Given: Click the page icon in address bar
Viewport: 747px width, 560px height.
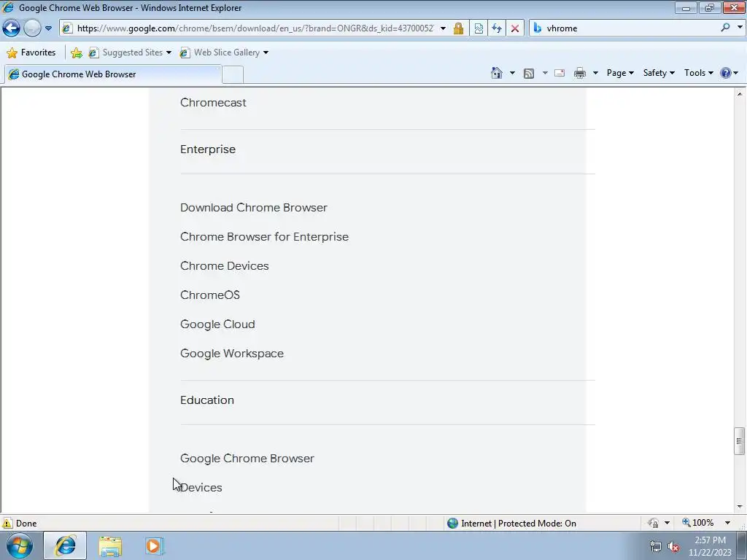Looking at the screenshot, I should (67, 28).
